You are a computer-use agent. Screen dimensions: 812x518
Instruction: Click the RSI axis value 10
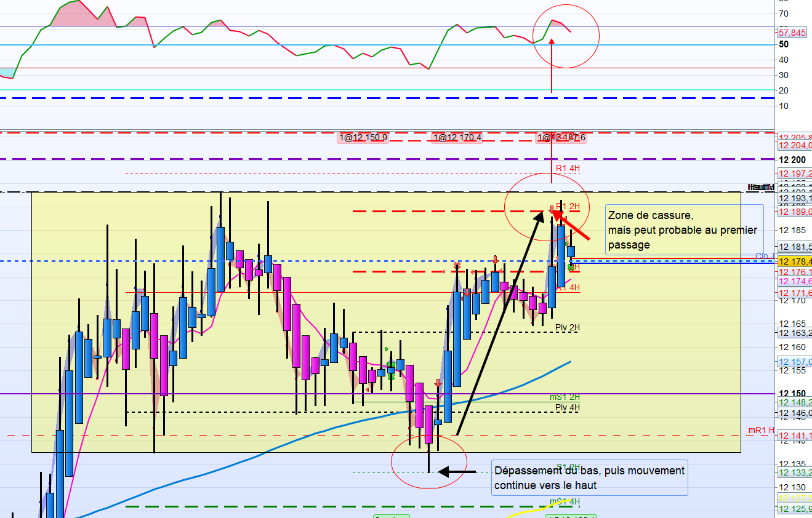[784, 106]
